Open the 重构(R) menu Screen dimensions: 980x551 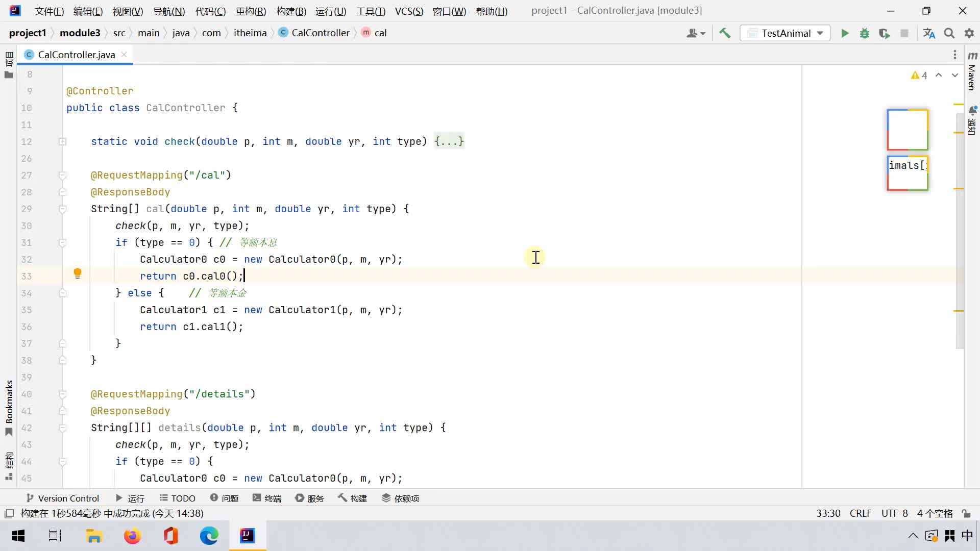click(x=251, y=11)
